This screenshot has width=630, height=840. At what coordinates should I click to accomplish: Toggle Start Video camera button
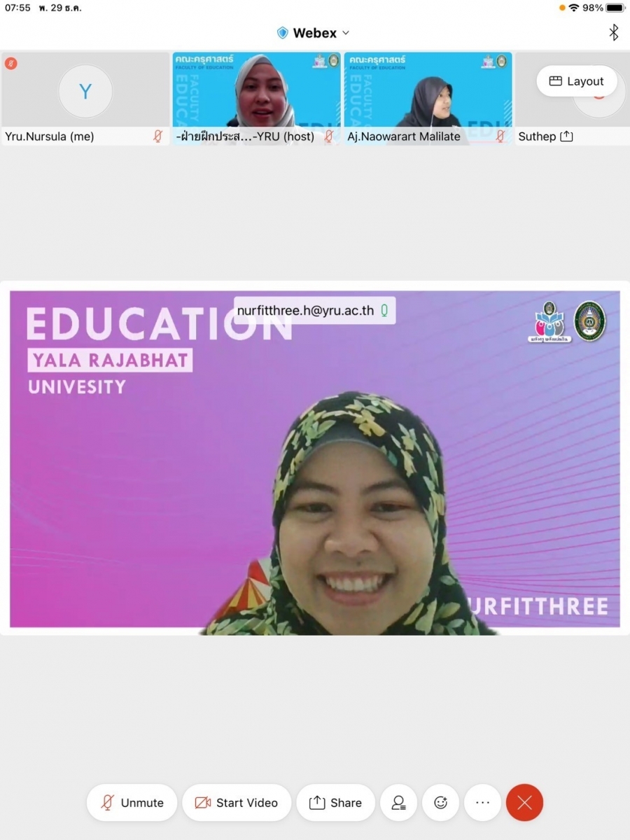pos(237,803)
